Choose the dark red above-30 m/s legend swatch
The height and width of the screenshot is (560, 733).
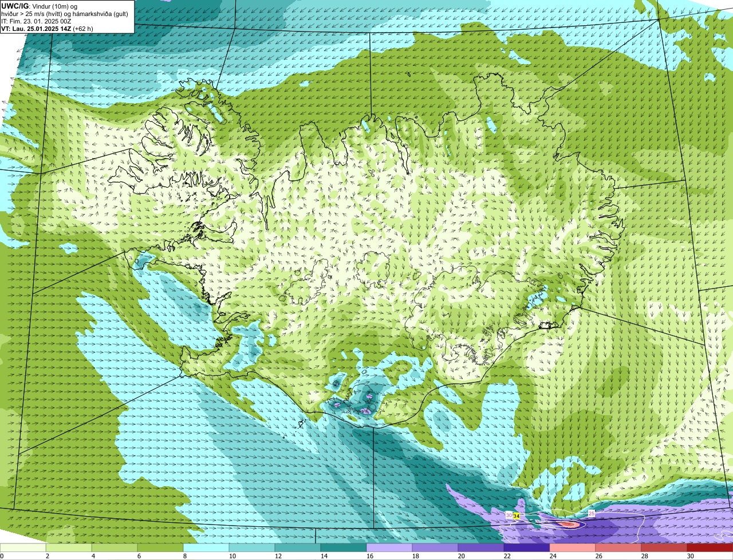coord(710,548)
